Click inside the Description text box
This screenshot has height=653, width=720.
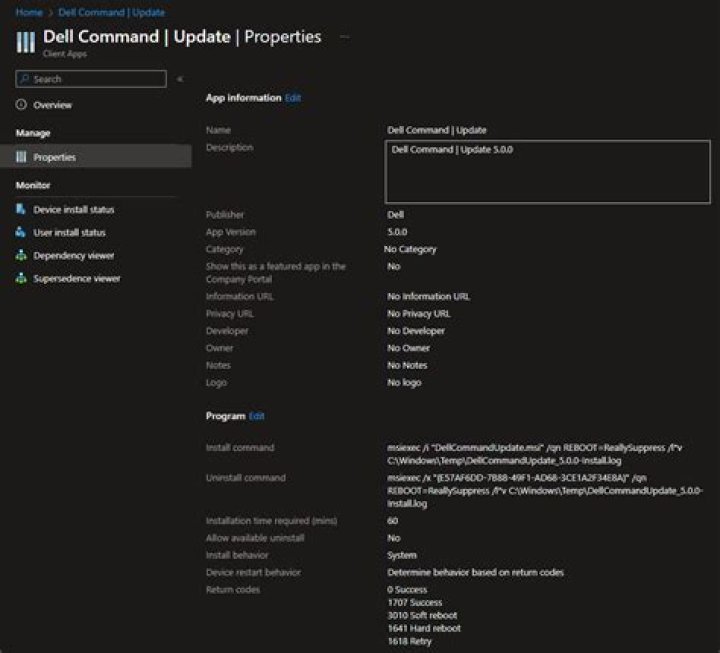point(547,172)
